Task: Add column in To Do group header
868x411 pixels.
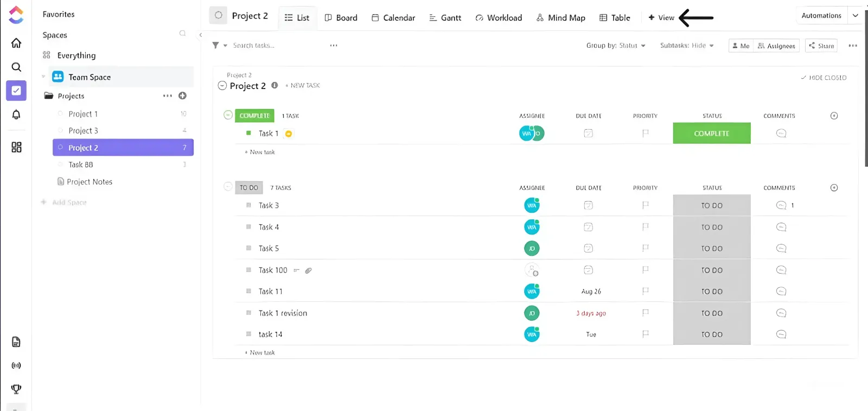Action: (x=834, y=188)
